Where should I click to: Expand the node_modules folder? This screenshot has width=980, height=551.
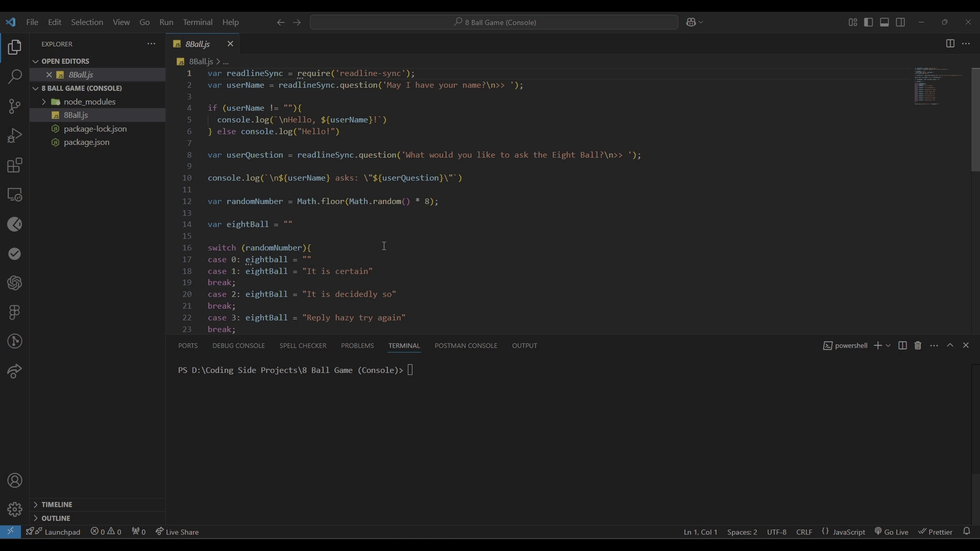pos(43,102)
